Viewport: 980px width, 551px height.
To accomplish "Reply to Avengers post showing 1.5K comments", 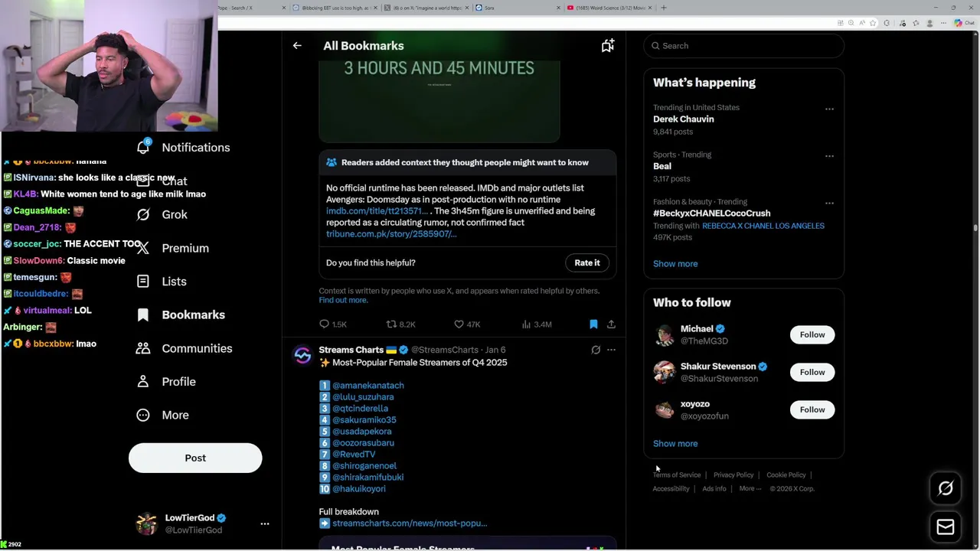I will click(x=332, y=324).
